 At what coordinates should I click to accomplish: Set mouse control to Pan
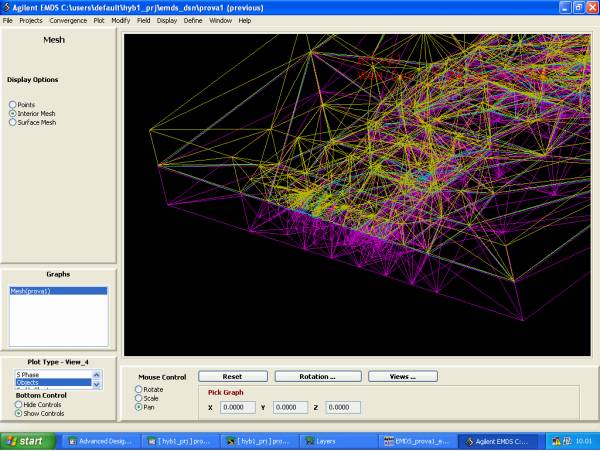(139, 407)
